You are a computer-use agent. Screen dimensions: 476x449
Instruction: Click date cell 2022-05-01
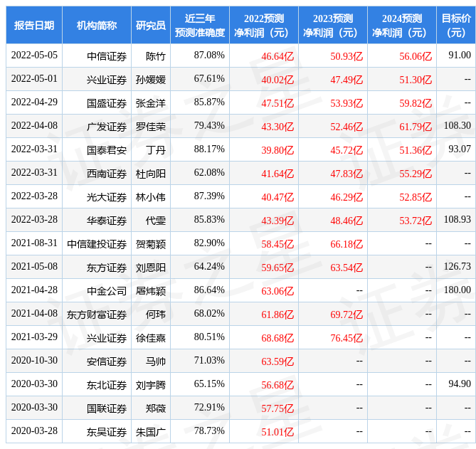34,78
